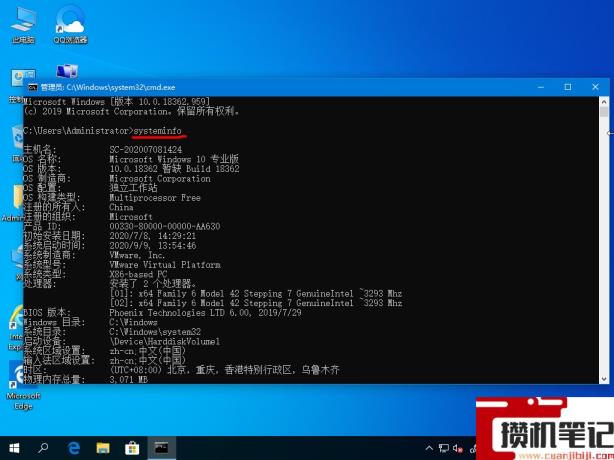This screenshot has width=614, height=460.
Task: Click registered owner value 'China'
Action: click(x=121, y=207)
